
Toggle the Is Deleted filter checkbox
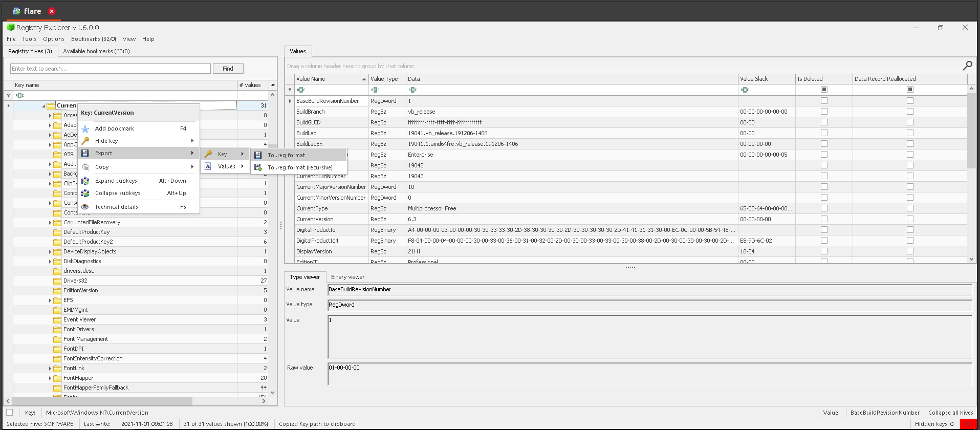coord(824,90)
